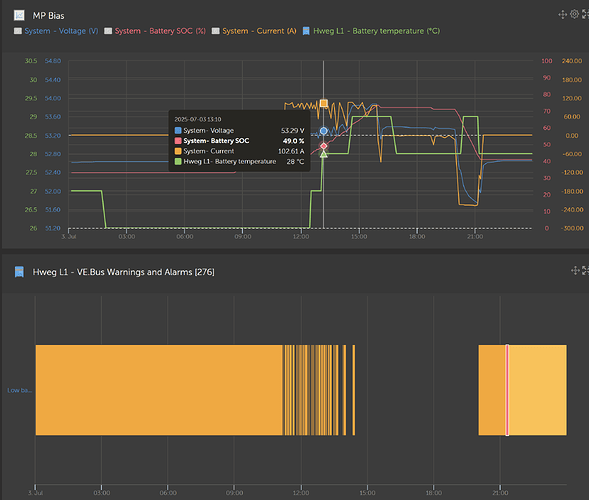Toggle Hweg L1 Battery temperature series

point(376,31)
